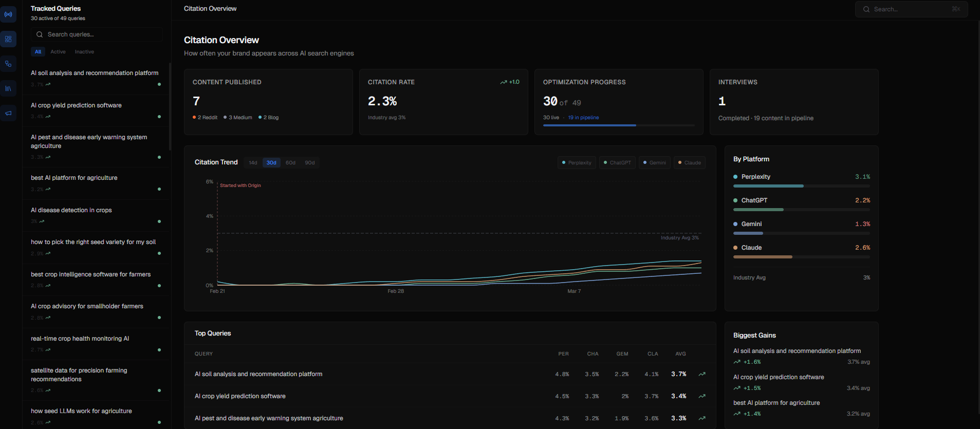Open tracked query AI disease detection in crops
The width and height of the screenshot is (980, 429).
click(96, 216)
